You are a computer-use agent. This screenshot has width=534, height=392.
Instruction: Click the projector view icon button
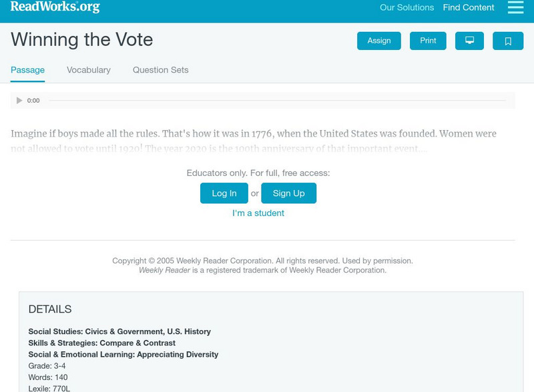point(469,41)
